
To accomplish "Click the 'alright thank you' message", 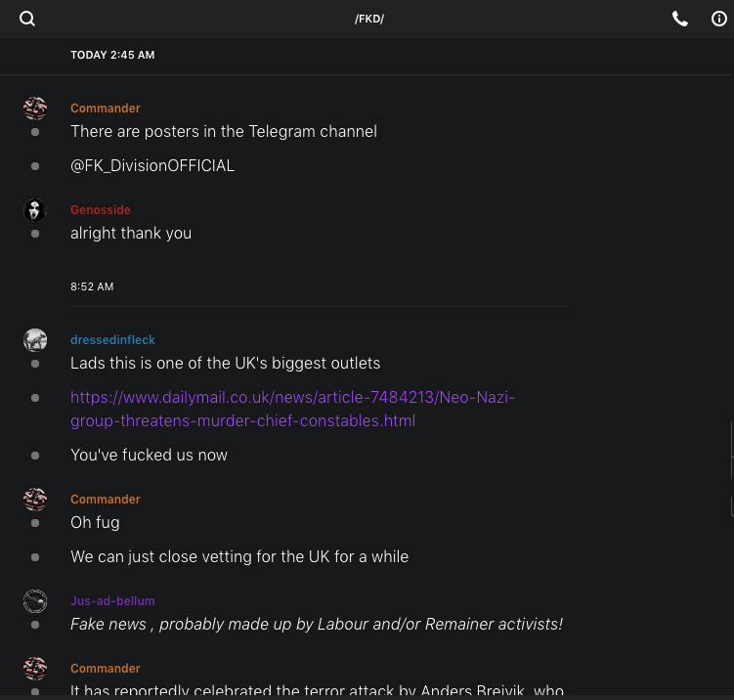I will click(131, 234).
